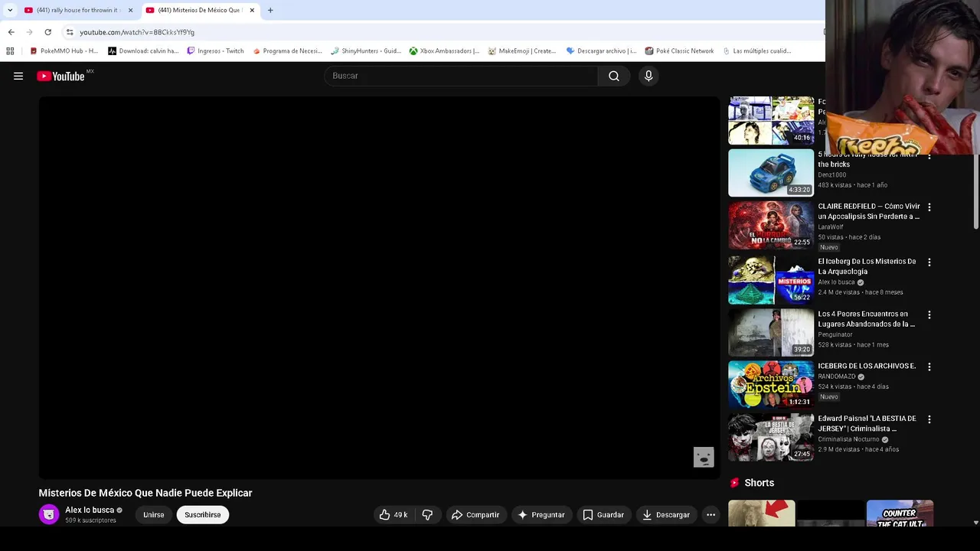Viewport: 980px width, 551px height.
Task: Open the YouTube hamburger guide menu
Action: (18, 76)
